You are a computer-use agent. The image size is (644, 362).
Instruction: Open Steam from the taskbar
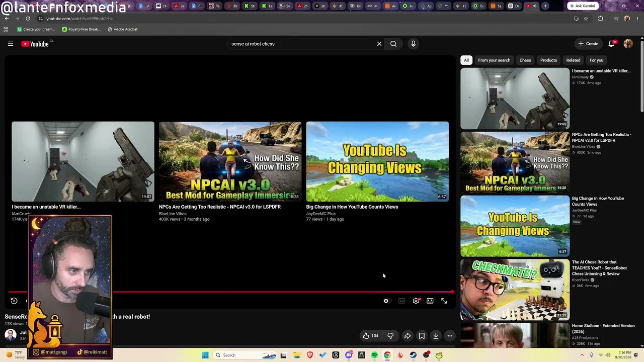[413, 355]
